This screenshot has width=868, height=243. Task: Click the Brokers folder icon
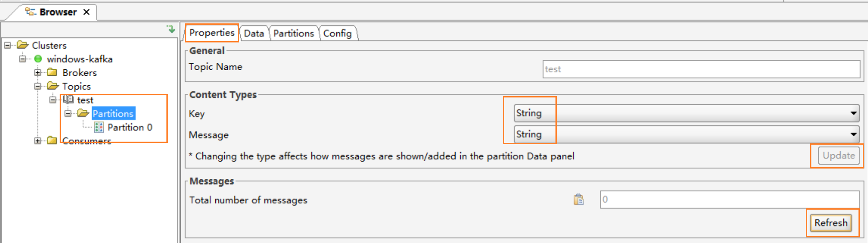[x=52, y=72]
